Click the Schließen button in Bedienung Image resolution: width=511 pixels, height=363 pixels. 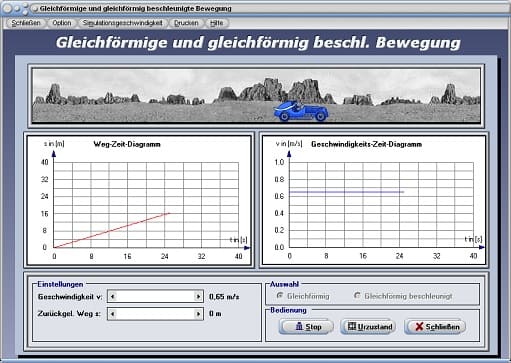pos(435,327)
